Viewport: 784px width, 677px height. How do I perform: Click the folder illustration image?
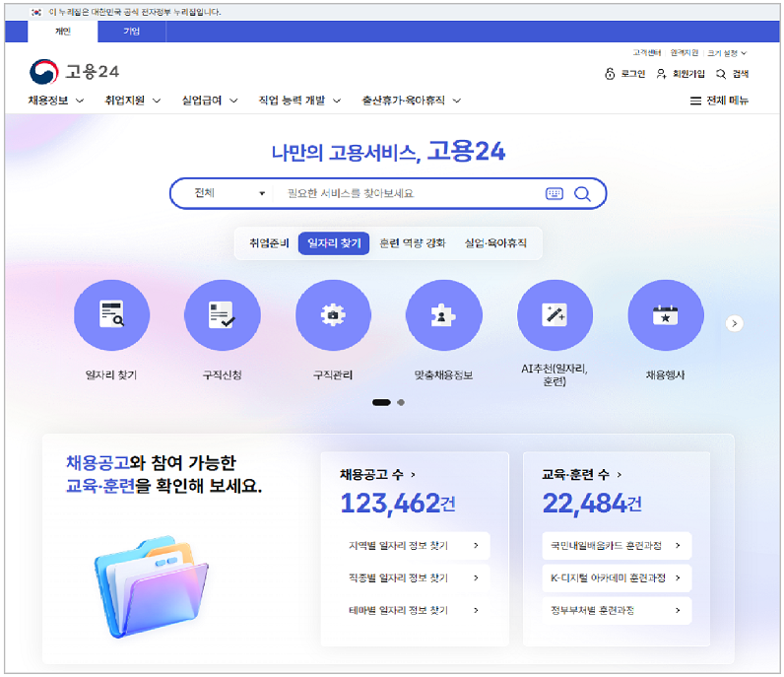(151, 587)
